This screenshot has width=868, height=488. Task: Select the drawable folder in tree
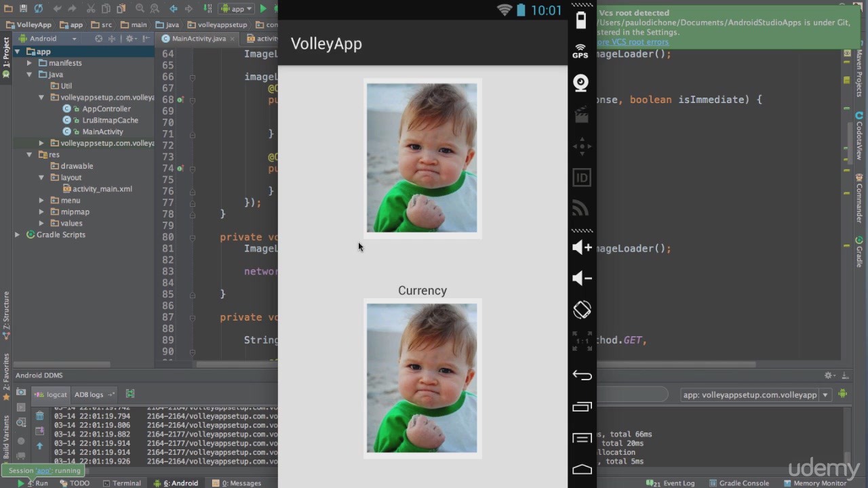[77, 166]
